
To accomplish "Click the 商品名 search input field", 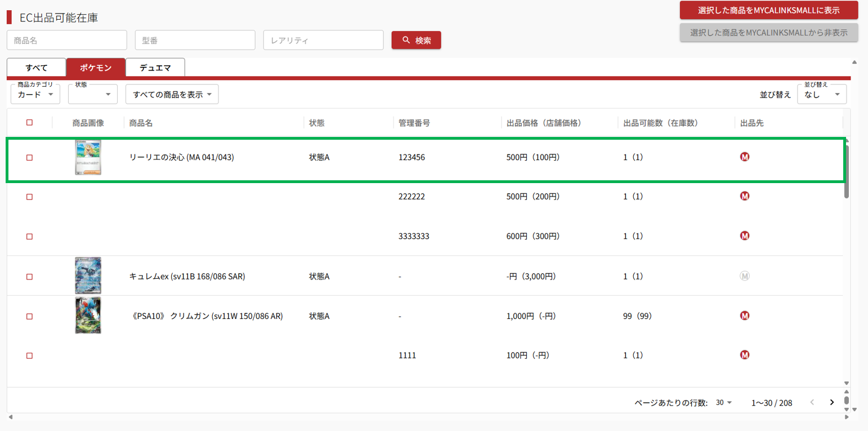I will pos(67,40).
